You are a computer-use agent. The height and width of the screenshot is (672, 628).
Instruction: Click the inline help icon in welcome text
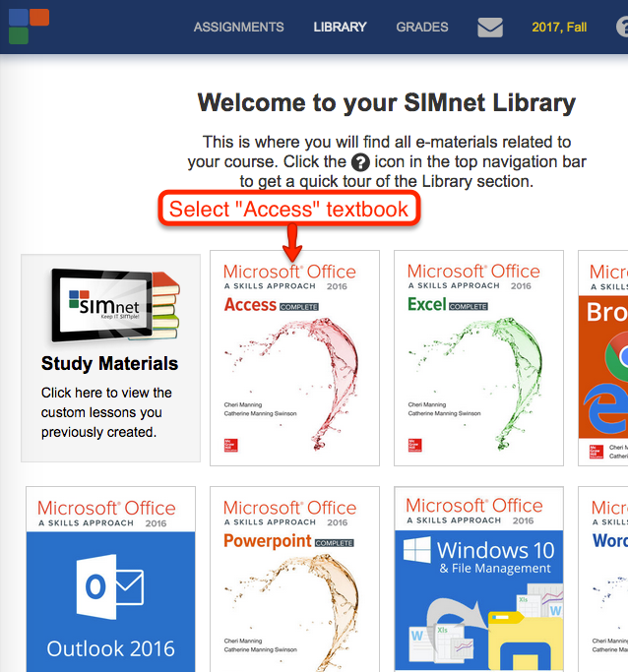point(360,162)
